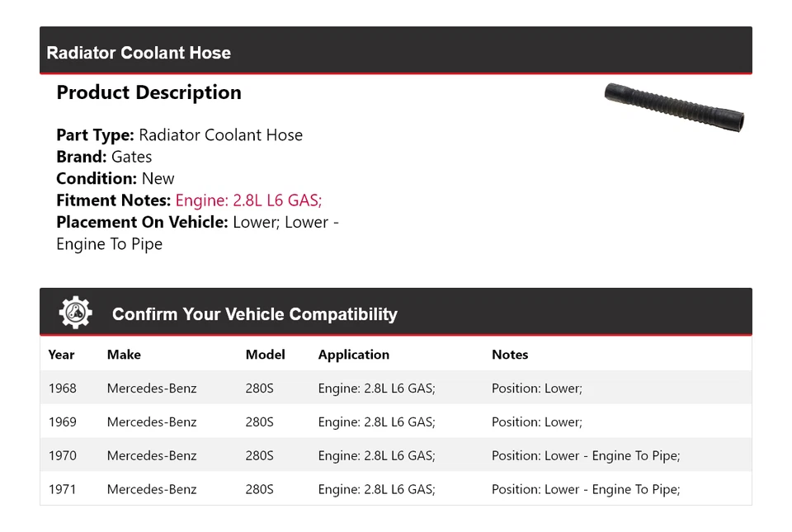Click the Radiator Coolant Hose header bar title
Image resolution: width=792 pixels, height=532 pixels.
139,53
